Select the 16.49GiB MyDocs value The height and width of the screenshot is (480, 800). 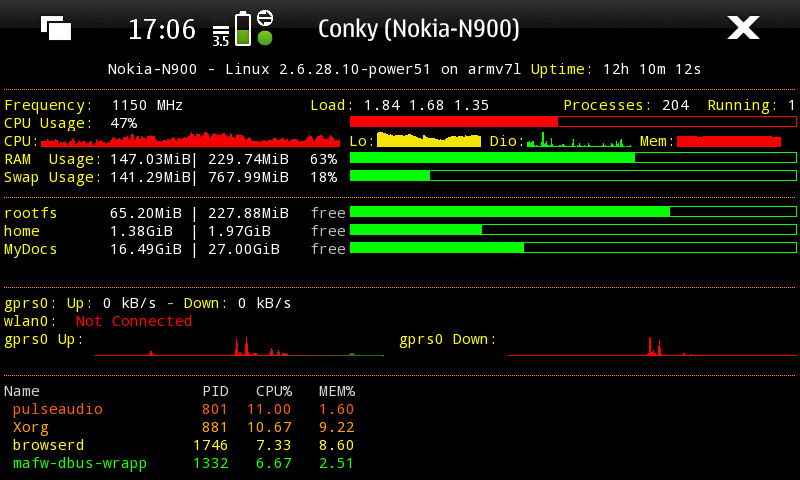click(145, 249)
